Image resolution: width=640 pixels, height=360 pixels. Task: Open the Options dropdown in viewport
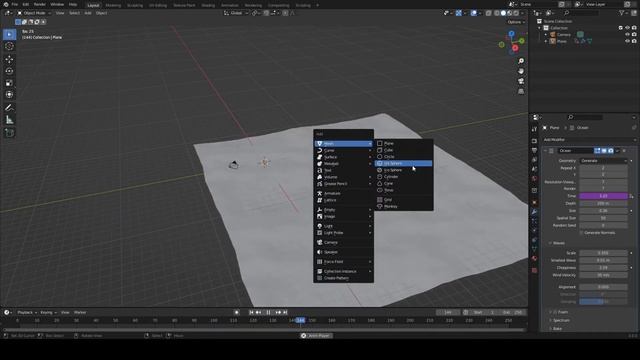point(516,22)
